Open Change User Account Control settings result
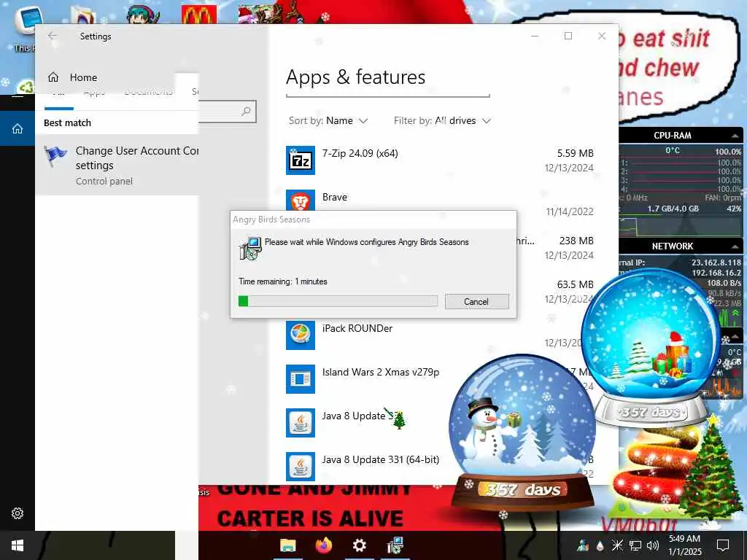 117,166
